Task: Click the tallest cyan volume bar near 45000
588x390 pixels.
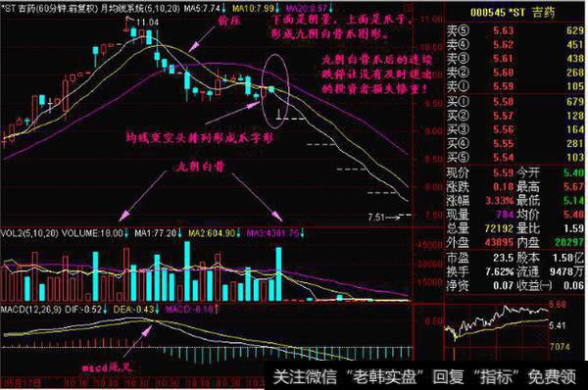Action: coord(187,271)
